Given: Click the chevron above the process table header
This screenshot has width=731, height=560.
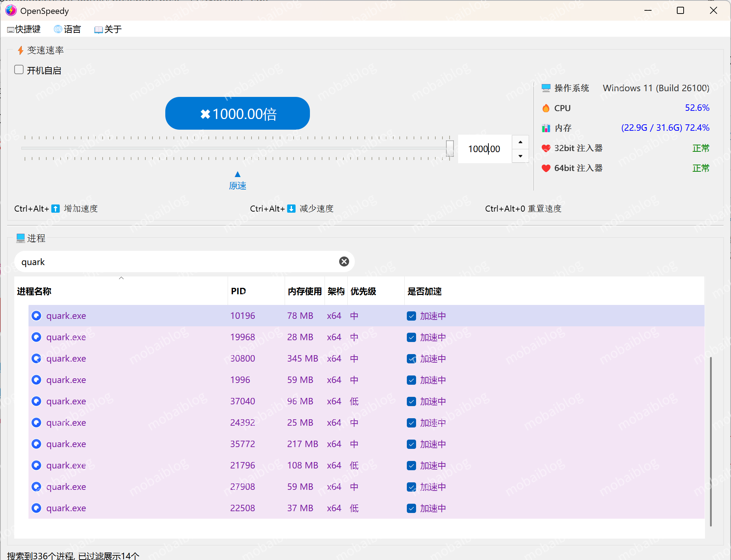Looking at the screenshot, I should (121, 278).
